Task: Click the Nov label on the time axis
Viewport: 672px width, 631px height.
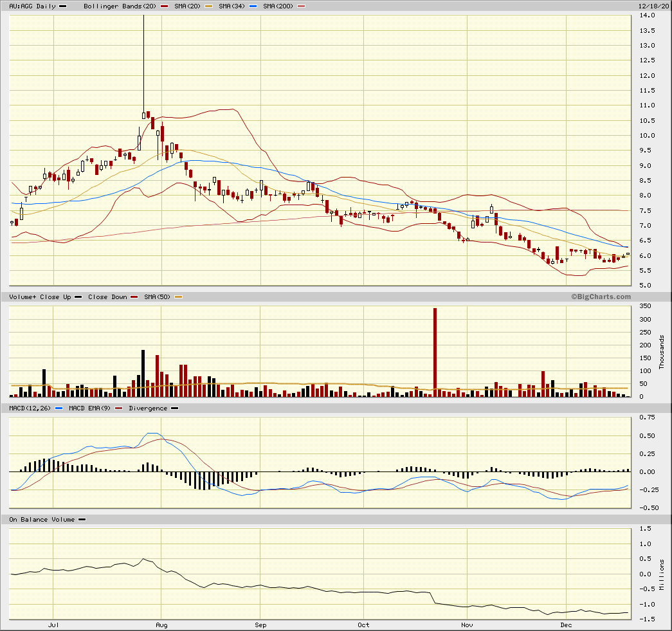Action: [x=467, y=625]
